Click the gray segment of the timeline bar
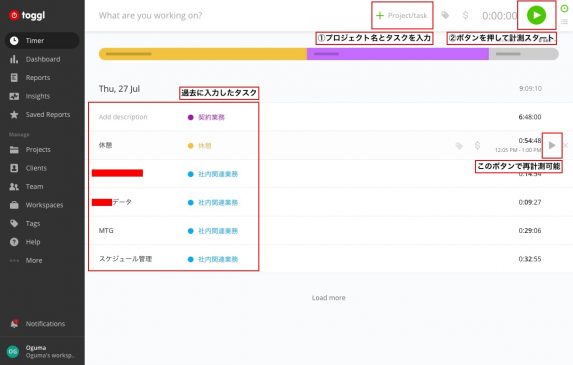 coord(523,54)
